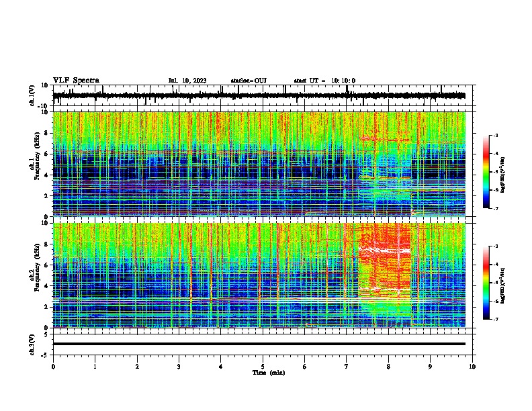Viewport: 532px width, 411px height.
Task: Click the flat ch.3 voltage trace line
Action: click(259, 344)
